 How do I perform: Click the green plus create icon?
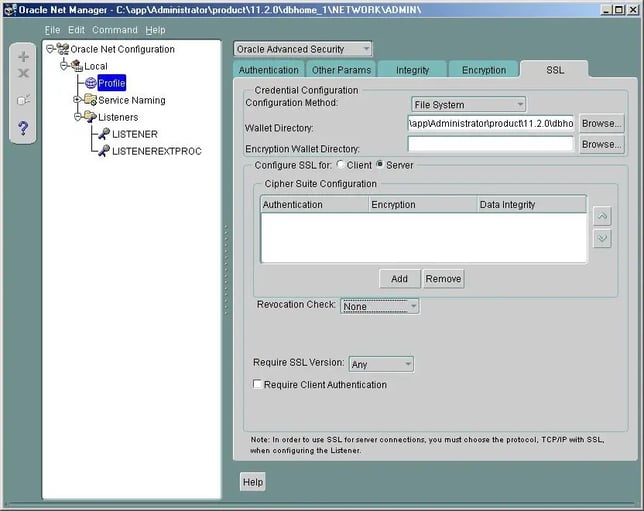pyautogui.click(x=24, y=57)
